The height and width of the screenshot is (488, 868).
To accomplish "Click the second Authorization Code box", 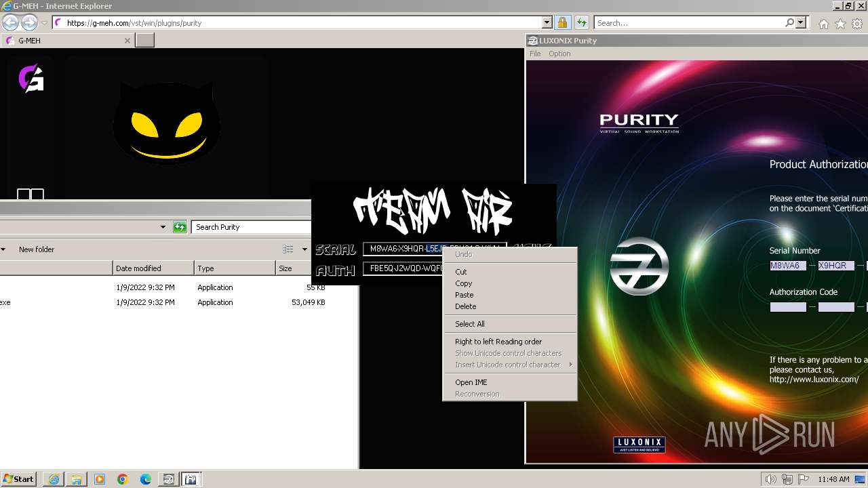I will (836, 307).
